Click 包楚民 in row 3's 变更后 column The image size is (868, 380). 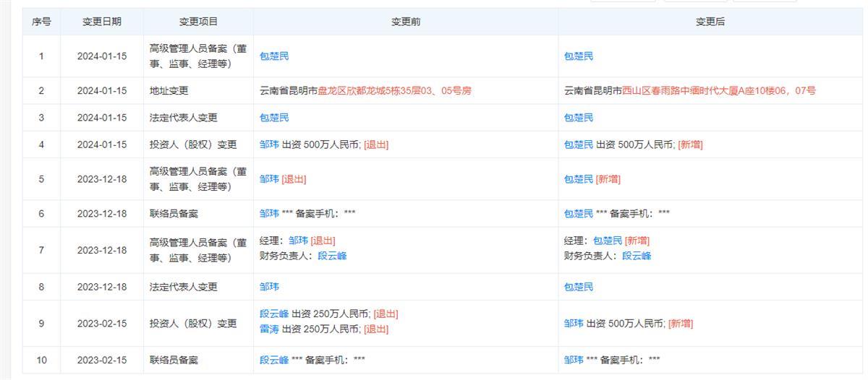click(579, 118)
